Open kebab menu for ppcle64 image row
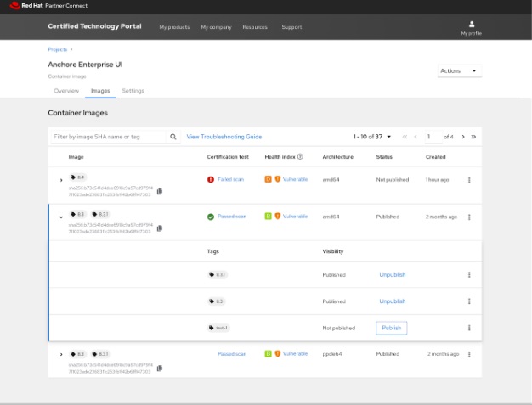This screenshot has width=532, height=405. tap(469, 354)
